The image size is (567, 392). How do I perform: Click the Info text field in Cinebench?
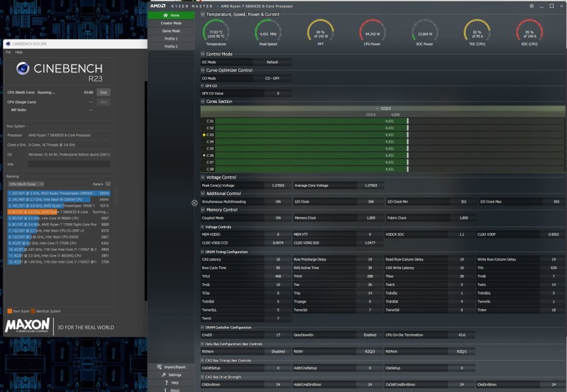70,164
